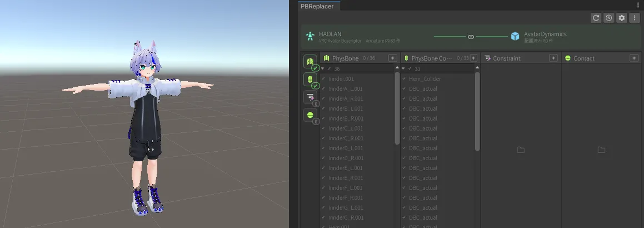644x228 pixels.
Task: Click the folder icon in empty Constraint column
Action: pos(521,150)
